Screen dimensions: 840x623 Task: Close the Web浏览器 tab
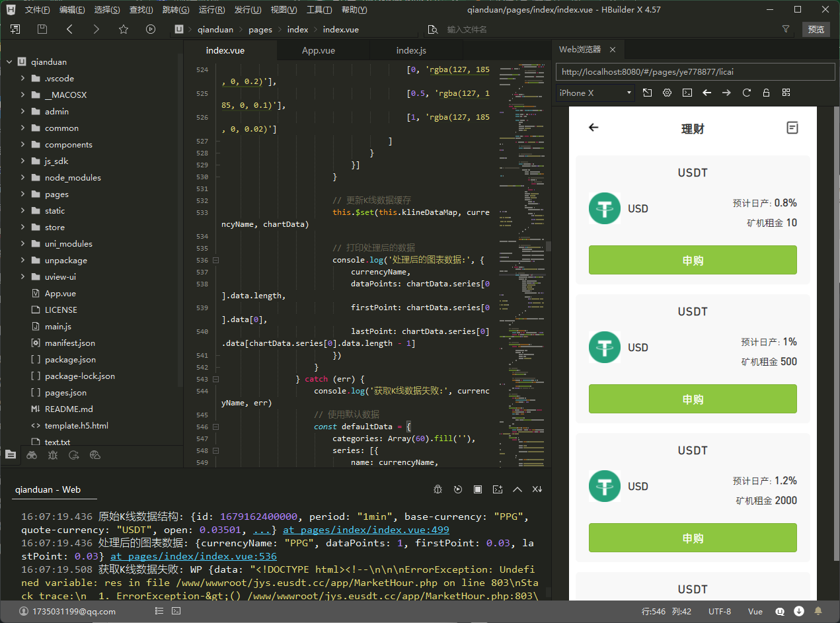pyautogui.click(x=613, y=50)
